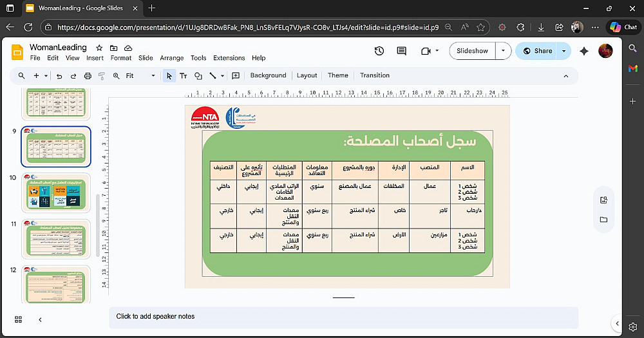Click the zoom magnifier tool
This screenshot has height=338, width=644.
116,75
